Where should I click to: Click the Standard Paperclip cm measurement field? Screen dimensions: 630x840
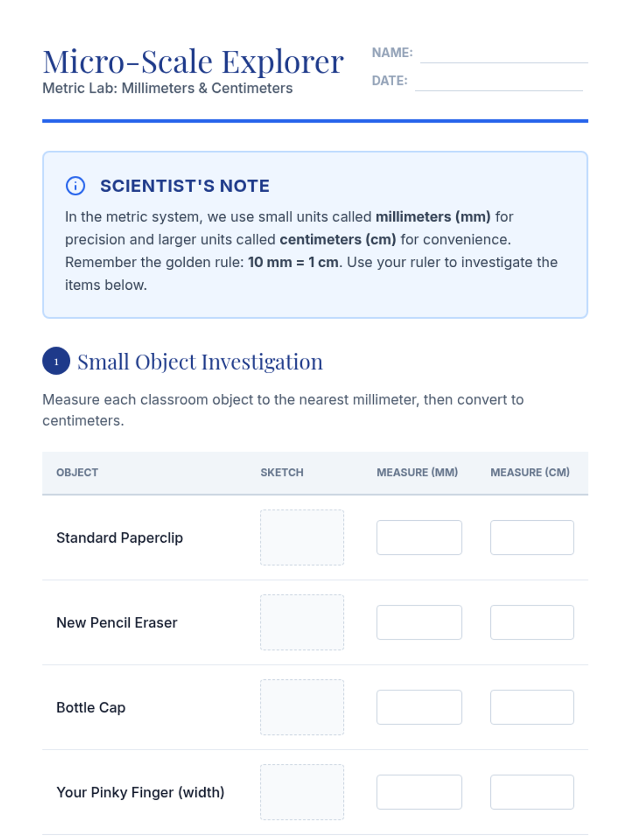click(x=532, y=538)
